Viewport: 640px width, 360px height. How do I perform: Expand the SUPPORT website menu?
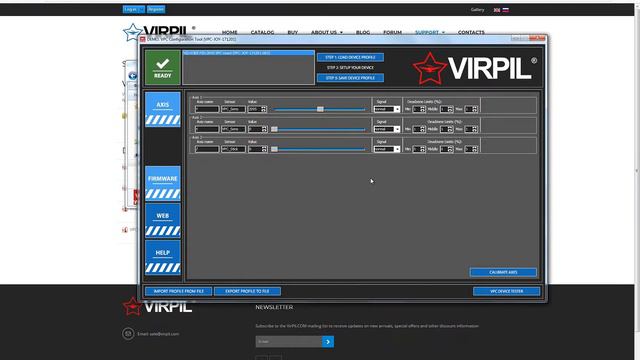tap(430, 32)
